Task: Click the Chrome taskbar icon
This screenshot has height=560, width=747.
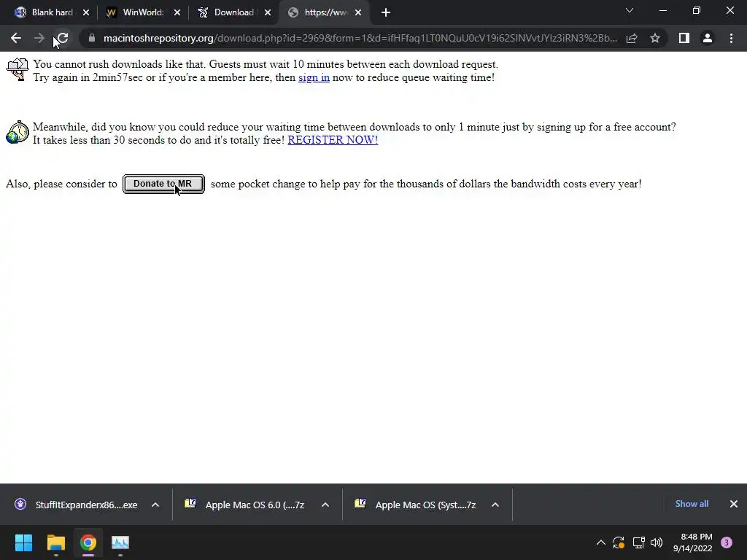Action: coord(88,542)
